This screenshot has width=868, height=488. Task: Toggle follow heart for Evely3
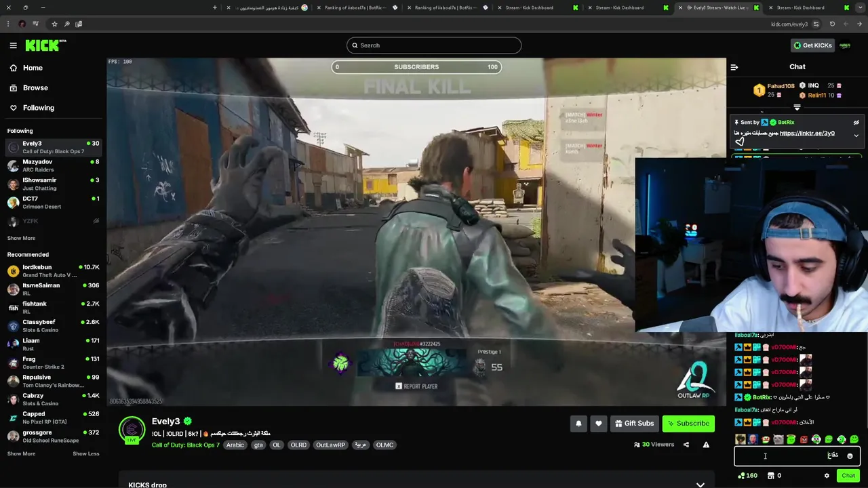click(x=598, y=424)
